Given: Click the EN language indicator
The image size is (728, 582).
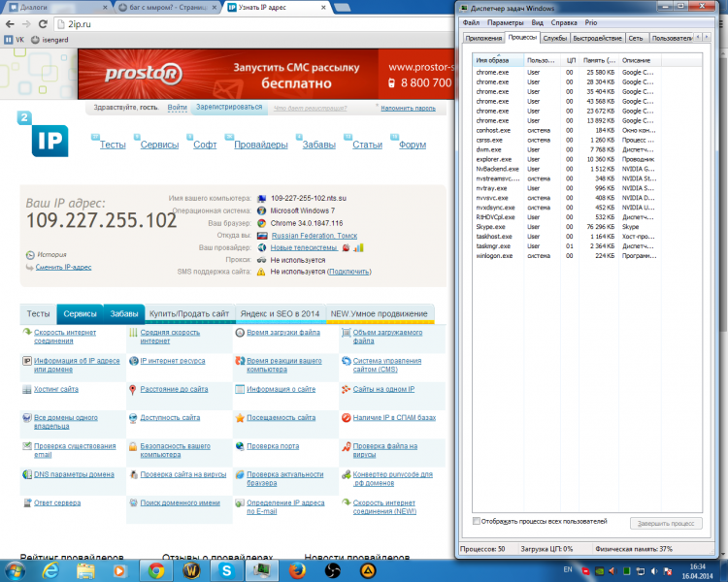Looking at the screenshot, I should [x=568, y=569].
